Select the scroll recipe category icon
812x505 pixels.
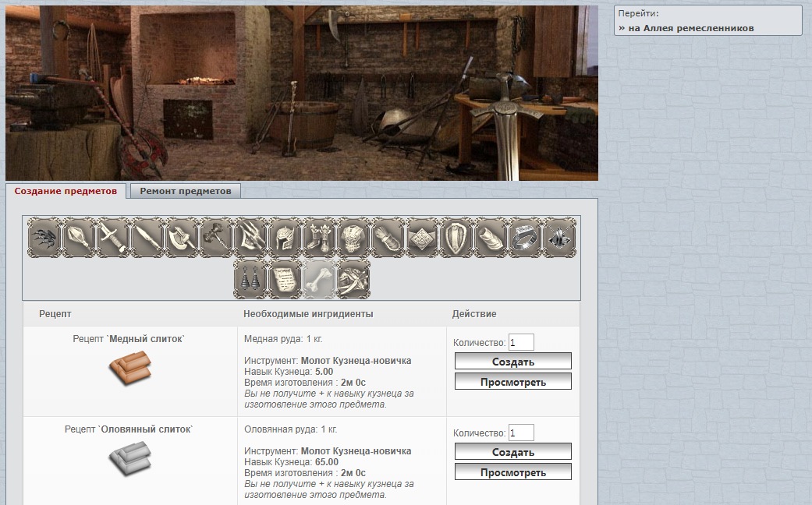(285, 279)
